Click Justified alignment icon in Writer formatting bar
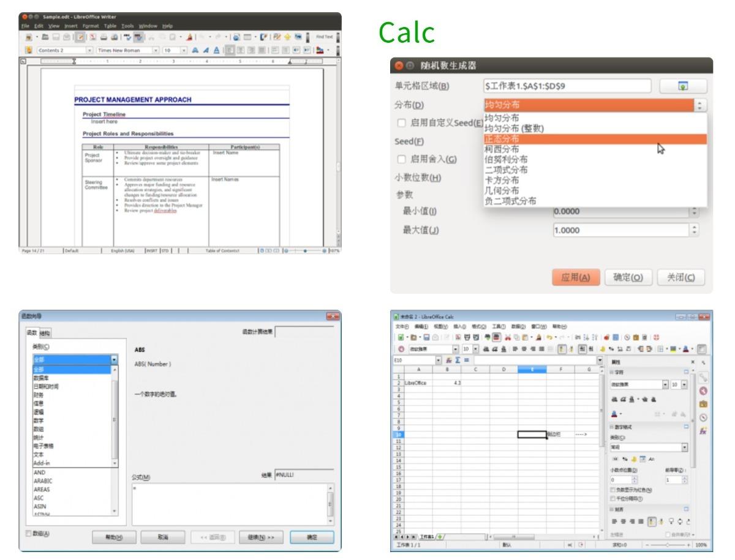 pyautogui.click(x=262, y=50)
